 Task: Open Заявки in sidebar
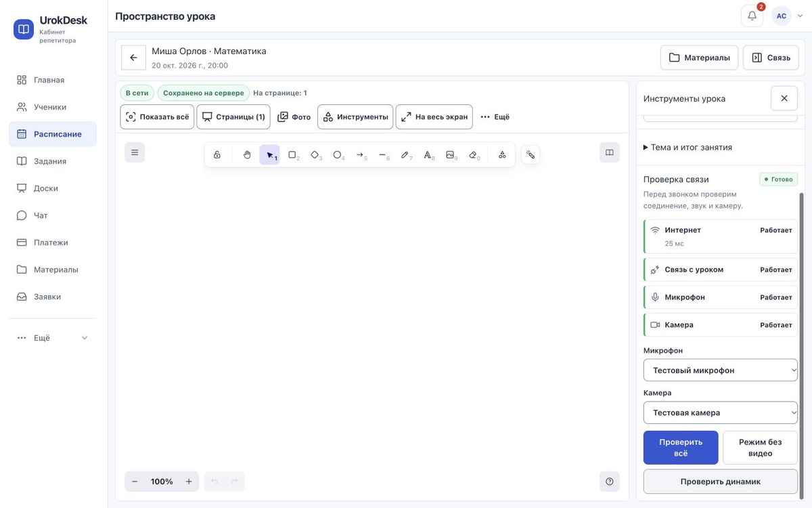coord(53,297)
